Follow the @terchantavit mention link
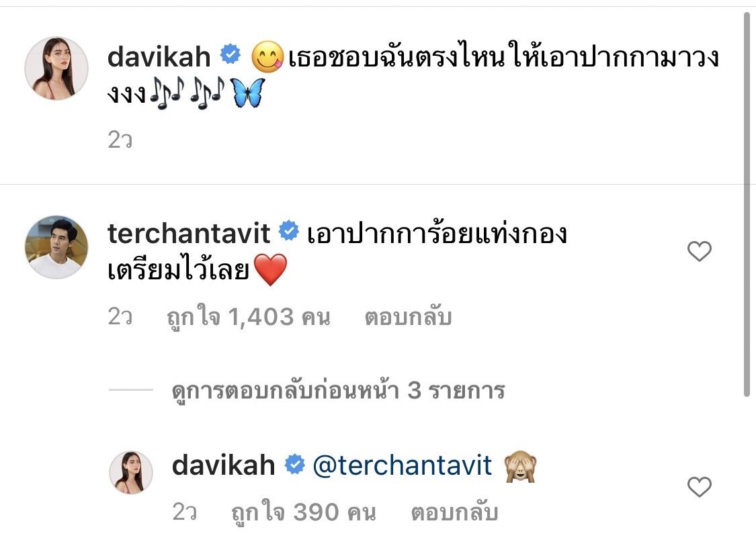Screen dimensions: 756x556 click(x=402, y=465)
